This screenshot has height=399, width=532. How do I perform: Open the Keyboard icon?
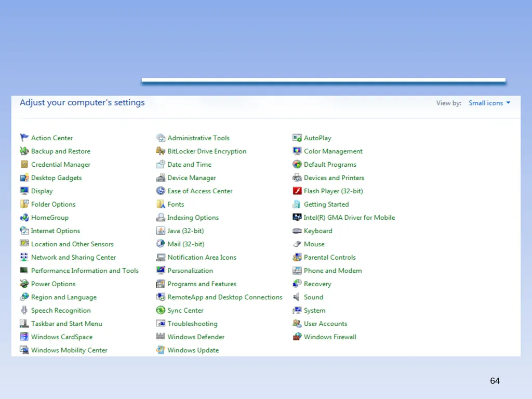(x=297, y=231)
